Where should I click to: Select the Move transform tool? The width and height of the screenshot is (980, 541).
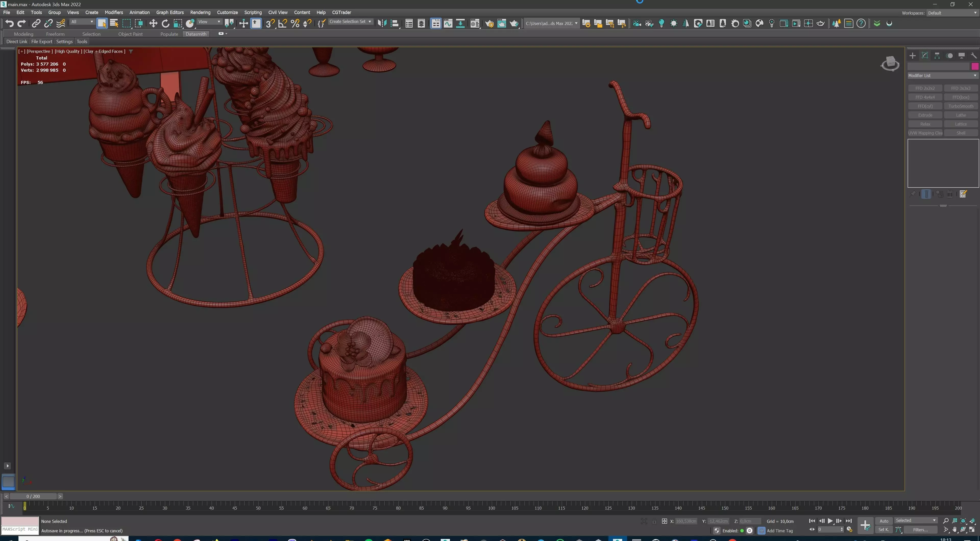click(x=153, y=23)
